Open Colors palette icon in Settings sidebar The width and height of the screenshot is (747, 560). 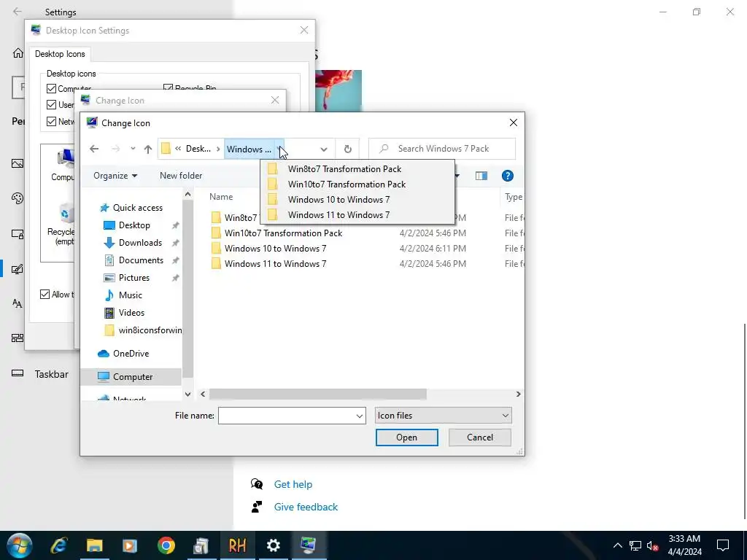click(18, 198)
